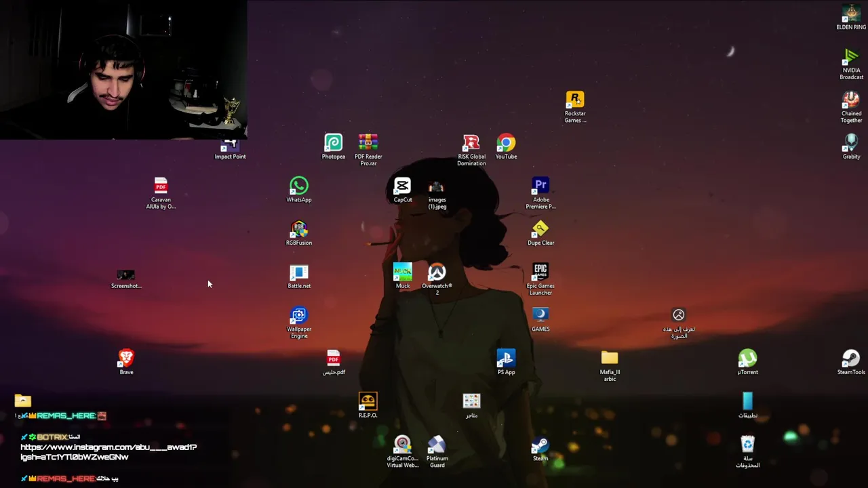Open the Brave browser icon
The width and height of the screenshot is (868, 488).
point(126,363)
